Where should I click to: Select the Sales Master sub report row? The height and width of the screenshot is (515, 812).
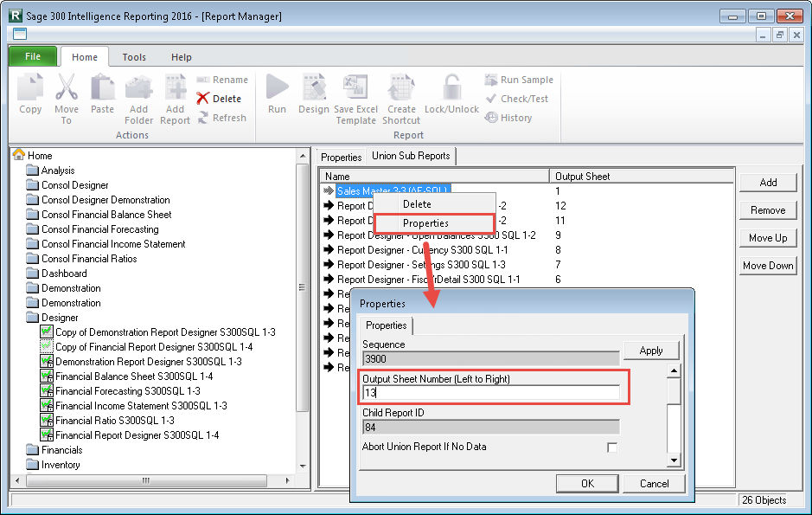(x=393, y=190)
